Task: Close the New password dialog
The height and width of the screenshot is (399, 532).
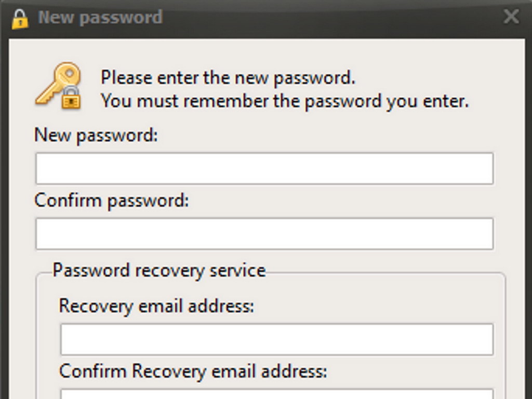Action: 511,17
